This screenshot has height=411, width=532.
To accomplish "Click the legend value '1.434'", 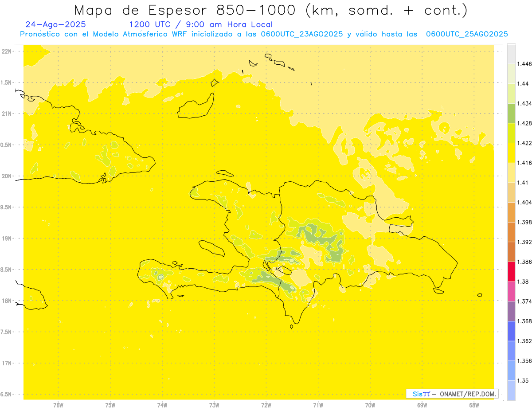I will pyautogui.click(x=525, y=103).
